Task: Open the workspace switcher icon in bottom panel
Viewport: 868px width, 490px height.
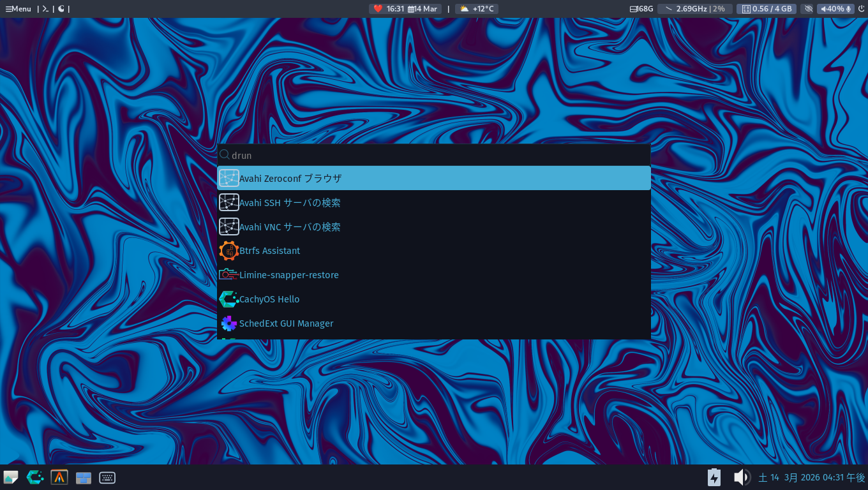Action: pos(84,478)
